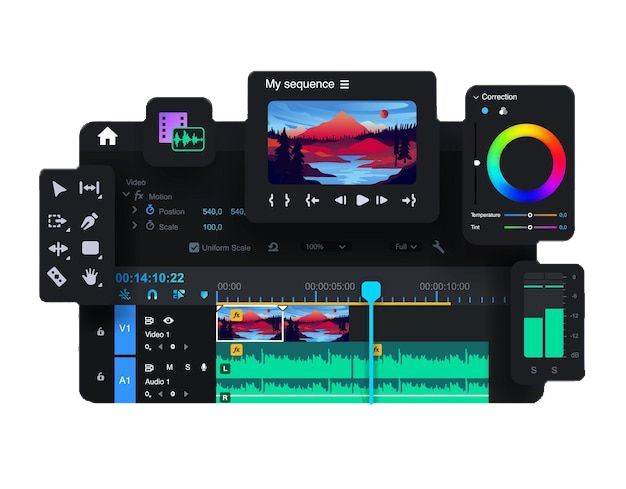Screen dimensions: 626x489
Task: Click the Temperature slider handle
Action: 530,215
